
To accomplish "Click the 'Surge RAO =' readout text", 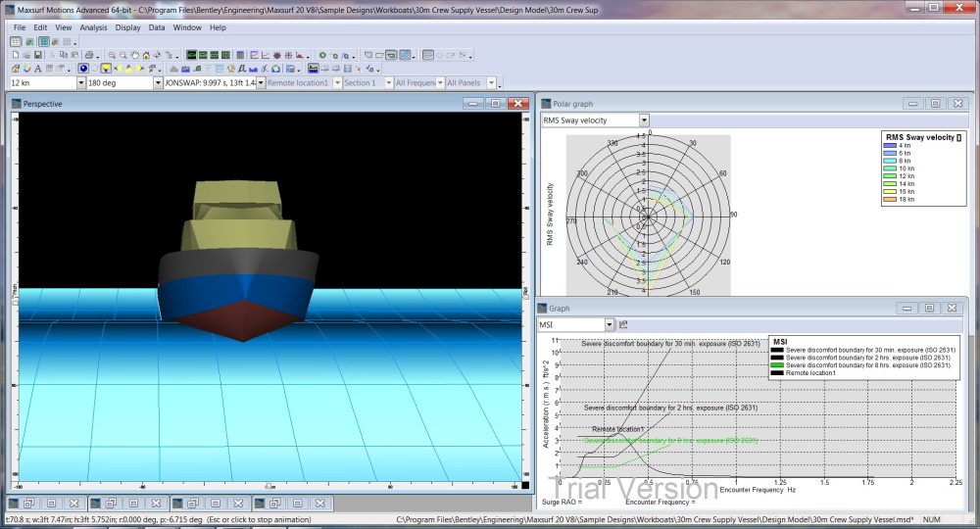I will 562,503.
